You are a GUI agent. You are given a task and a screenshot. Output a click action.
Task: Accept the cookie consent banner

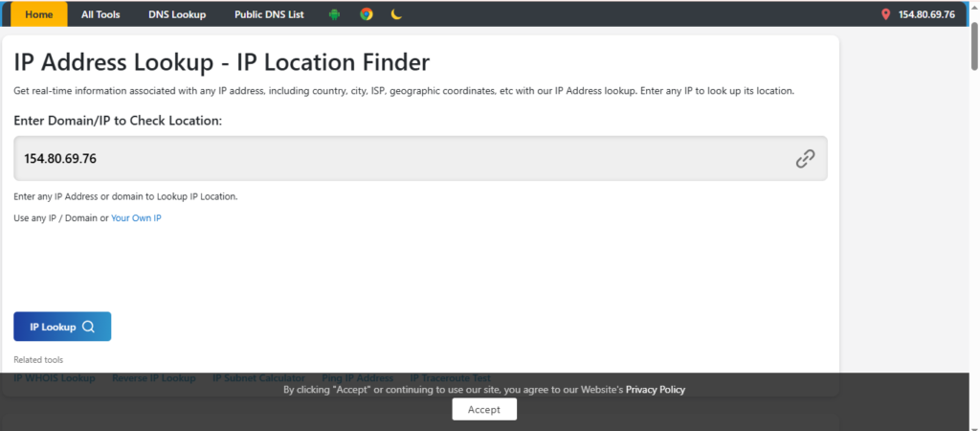[484, 409]
